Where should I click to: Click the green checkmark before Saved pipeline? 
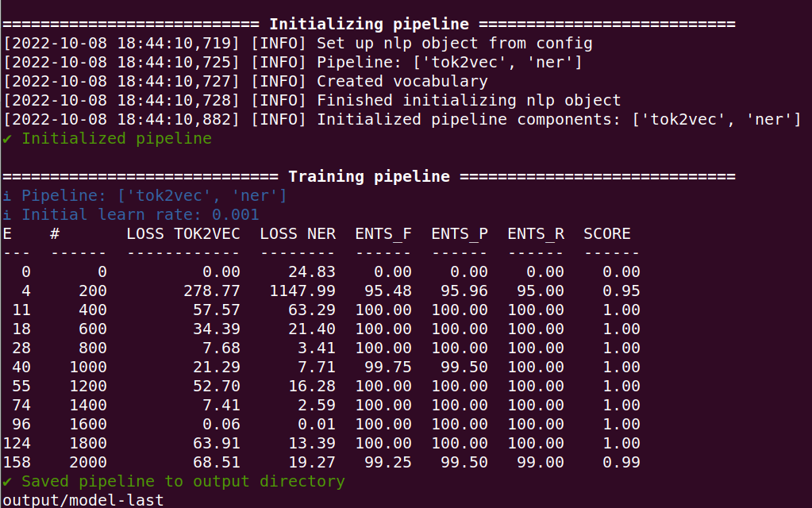[x=6, y=482]
